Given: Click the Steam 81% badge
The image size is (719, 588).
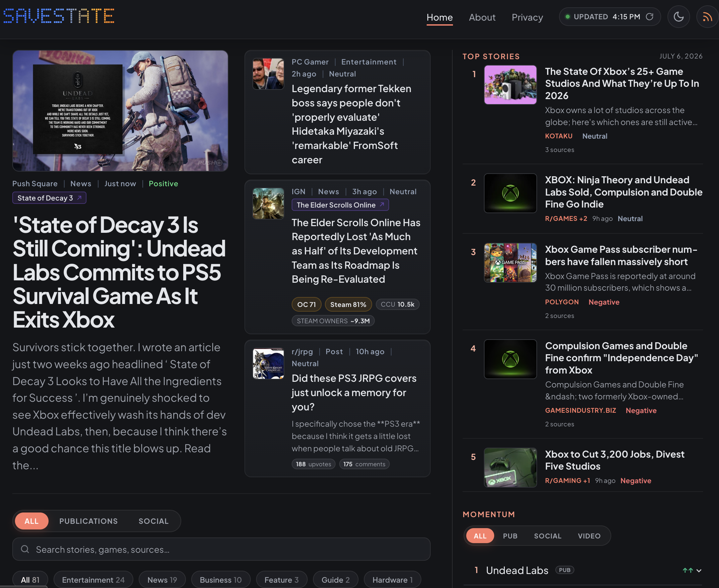Looking at the screenshot, I should pyautogui.click(x=348, y=304).
